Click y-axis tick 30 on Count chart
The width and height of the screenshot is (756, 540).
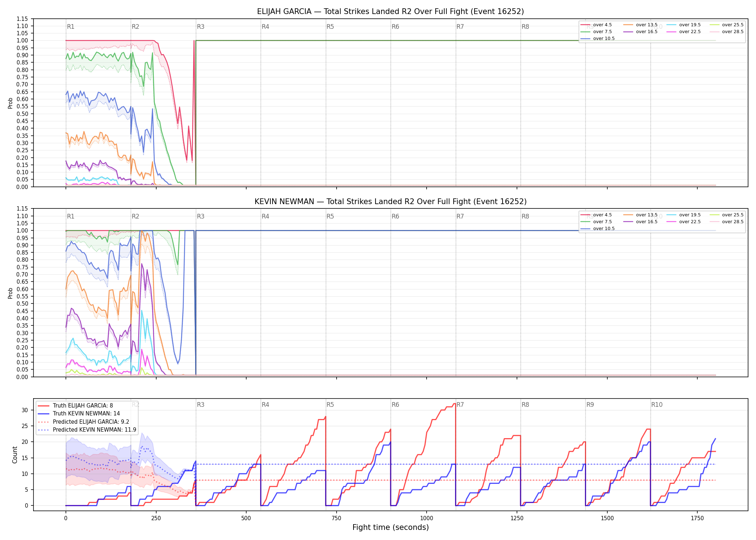coord(25,410)
